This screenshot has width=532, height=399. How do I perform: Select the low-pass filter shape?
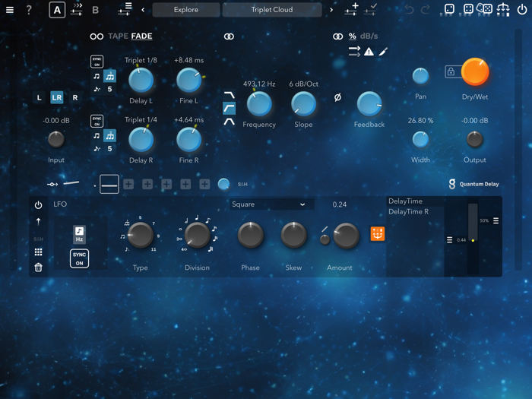pyautogui.click(x=230, y=95)
